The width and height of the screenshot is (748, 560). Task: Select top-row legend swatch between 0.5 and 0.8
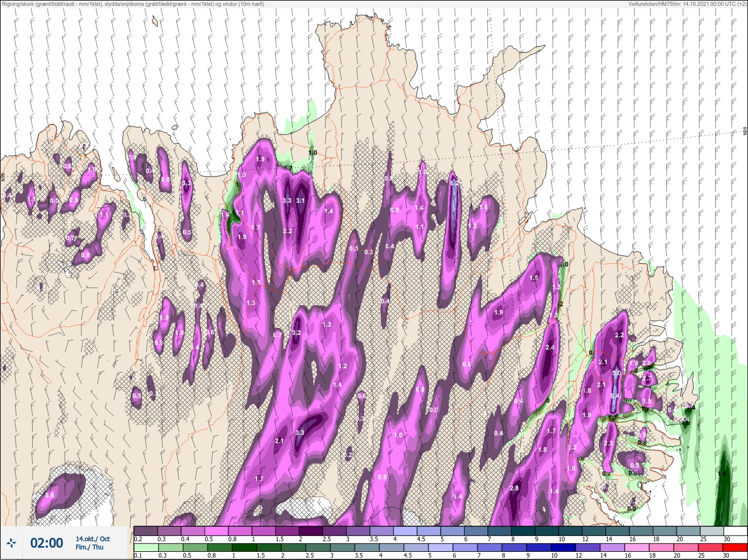(217, 531)
